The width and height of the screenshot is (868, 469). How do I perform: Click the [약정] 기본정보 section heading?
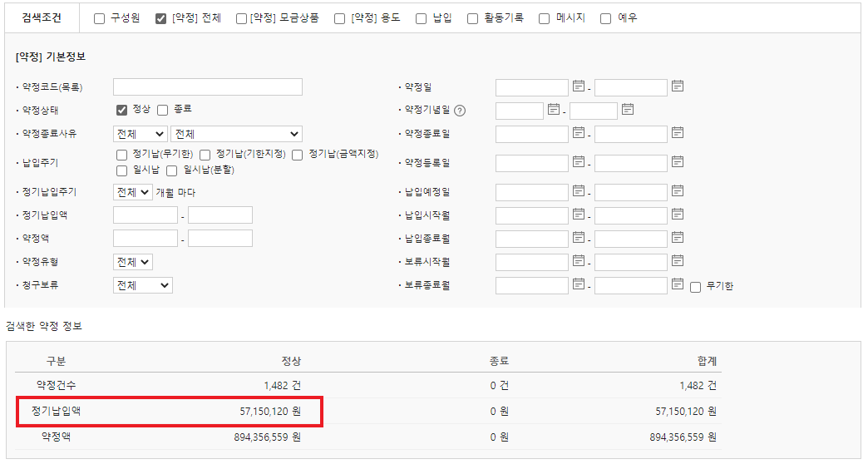(51, 57)
